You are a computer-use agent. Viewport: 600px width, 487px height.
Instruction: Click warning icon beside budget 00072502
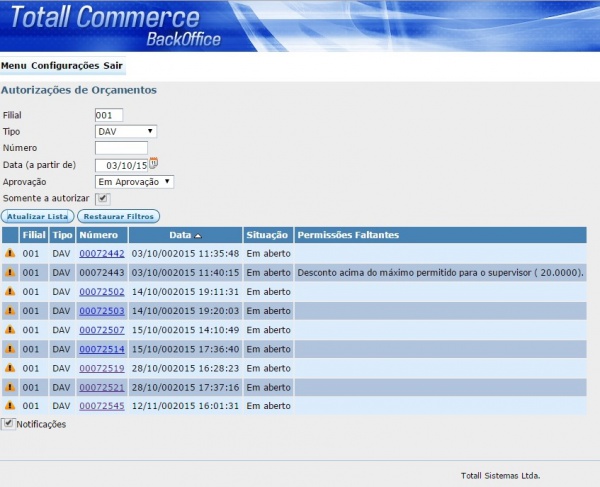pyautogui.click(x=10, y=292)
